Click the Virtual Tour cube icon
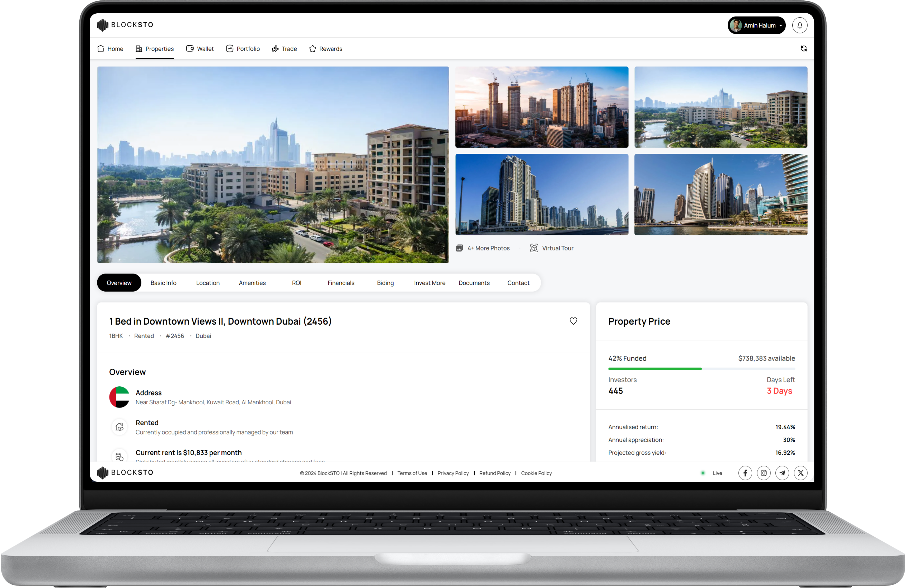The height and width of the screenshot is (588, 906). pos(534,248)
